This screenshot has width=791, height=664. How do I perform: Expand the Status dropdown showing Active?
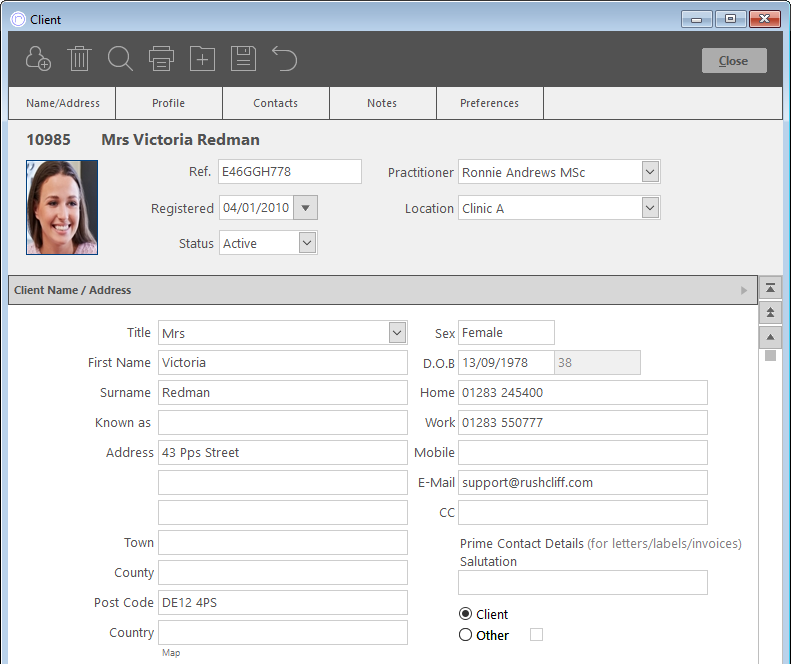(x=307, y=243)
